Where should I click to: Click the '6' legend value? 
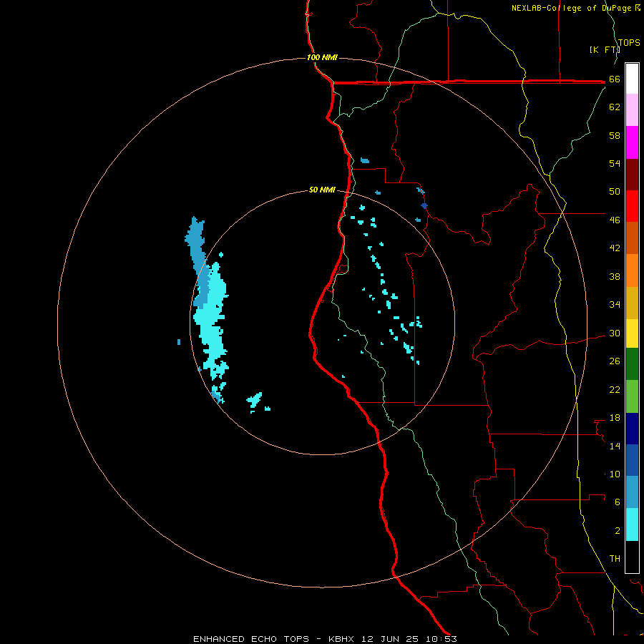coord(618,502)
